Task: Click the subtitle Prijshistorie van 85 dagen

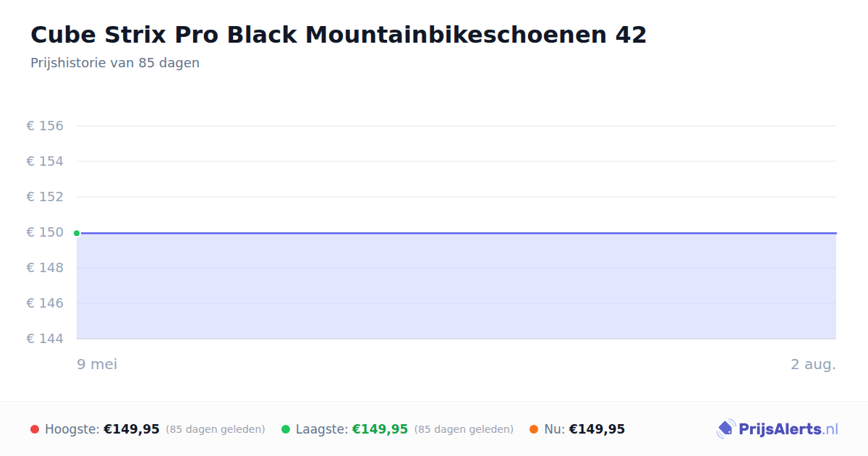Action: (115, 63)
